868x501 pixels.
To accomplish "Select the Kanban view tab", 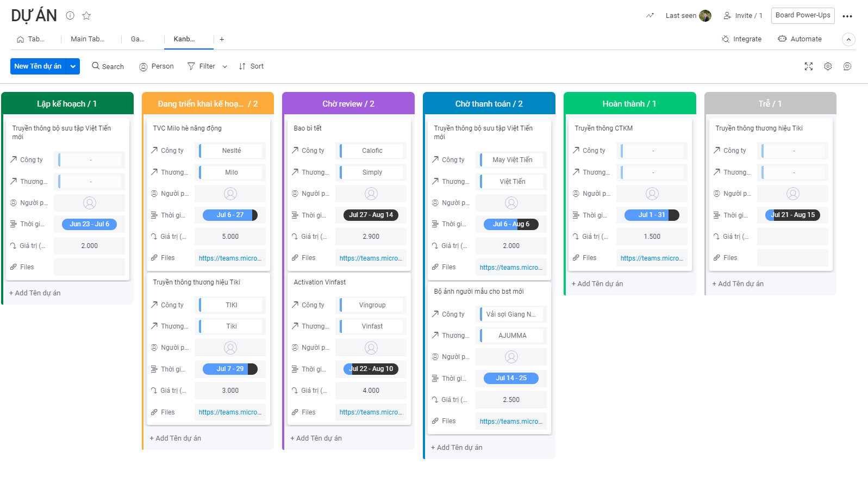I will tap(184, 39).
